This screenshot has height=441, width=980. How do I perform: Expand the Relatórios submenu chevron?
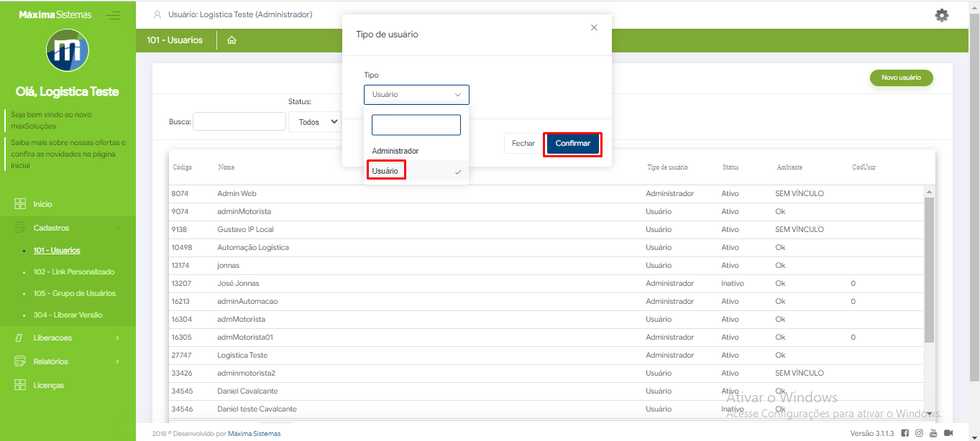pyautogui.click(x=117, y=361)
